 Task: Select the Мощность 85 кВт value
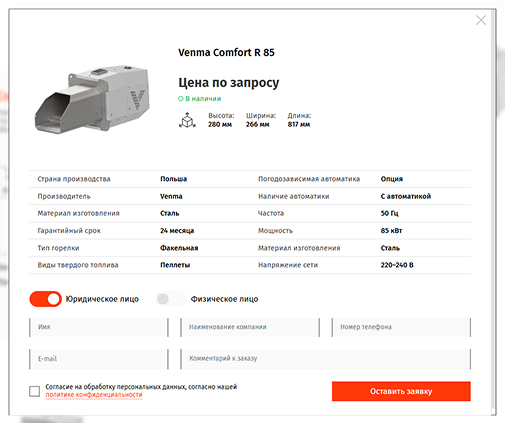(391, 231)
